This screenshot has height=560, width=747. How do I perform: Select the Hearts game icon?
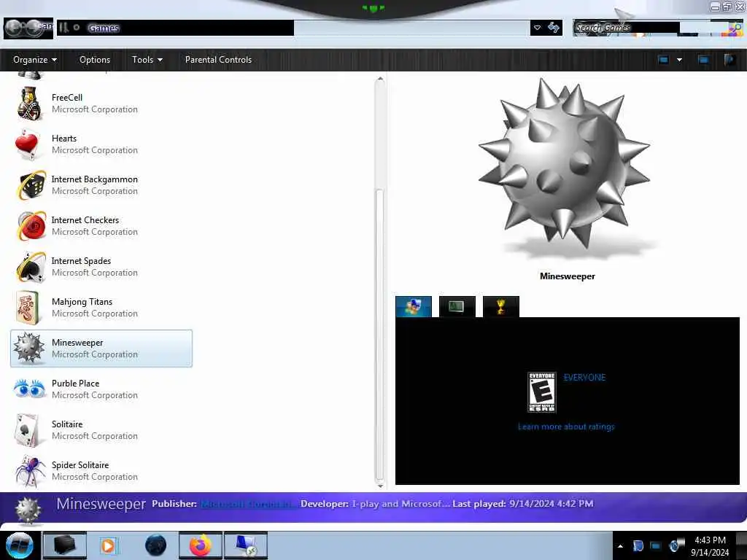point(28,144)
